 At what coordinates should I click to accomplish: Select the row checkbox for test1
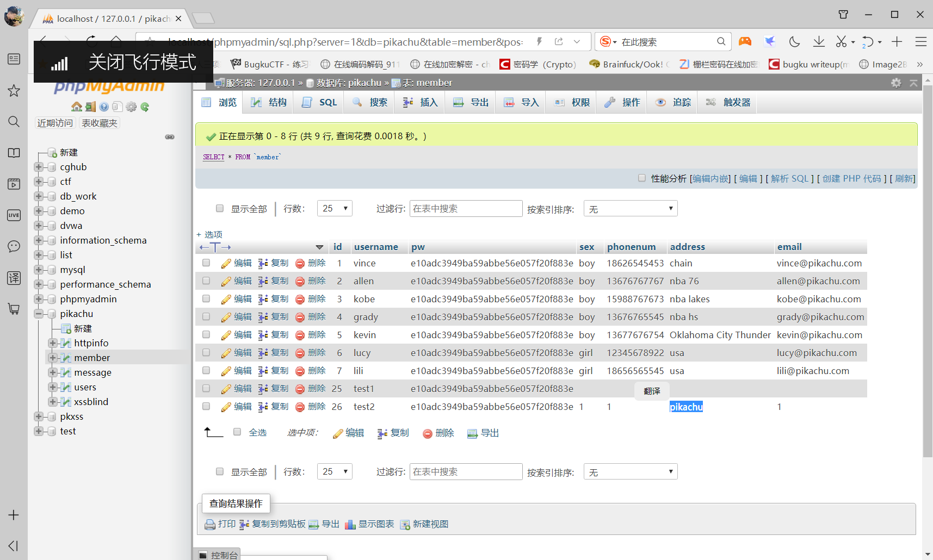[x=206, y=388]
